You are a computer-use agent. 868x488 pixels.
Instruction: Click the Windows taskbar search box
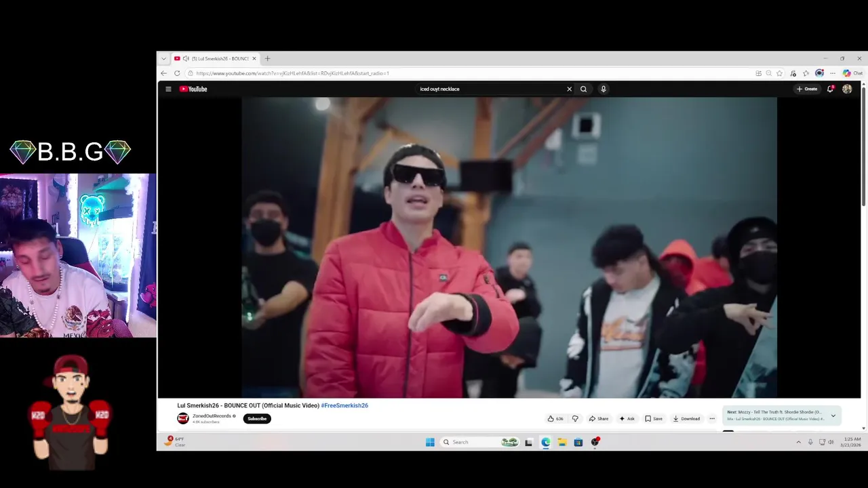coord(479,442)
